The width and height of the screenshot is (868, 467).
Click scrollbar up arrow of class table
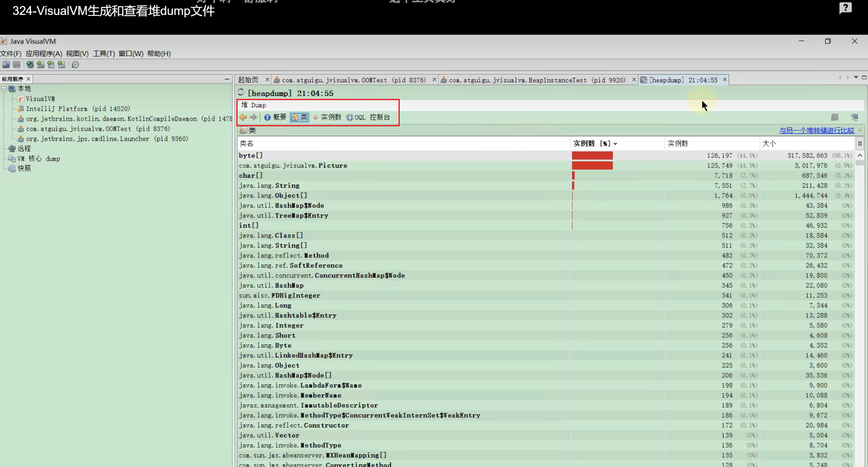coord(860,155)
